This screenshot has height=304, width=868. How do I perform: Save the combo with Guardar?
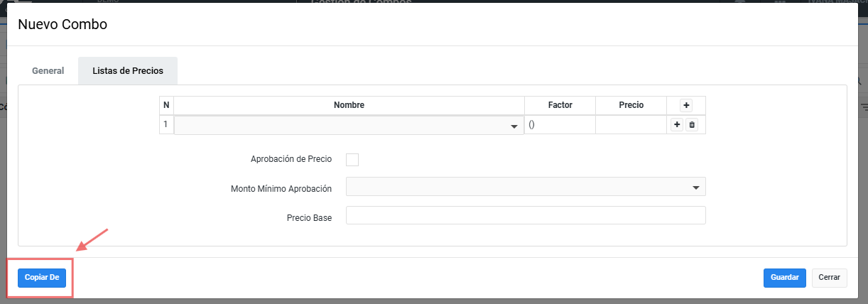(x=784, y=278)
